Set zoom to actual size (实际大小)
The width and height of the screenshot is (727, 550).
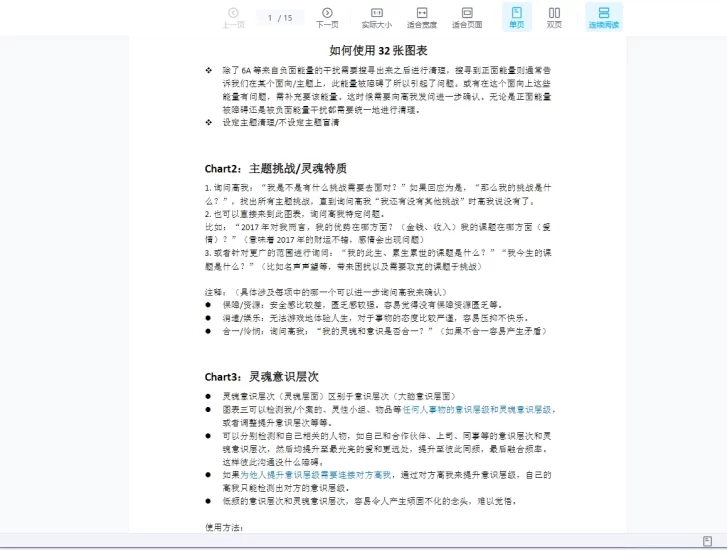tap(376, 17)
